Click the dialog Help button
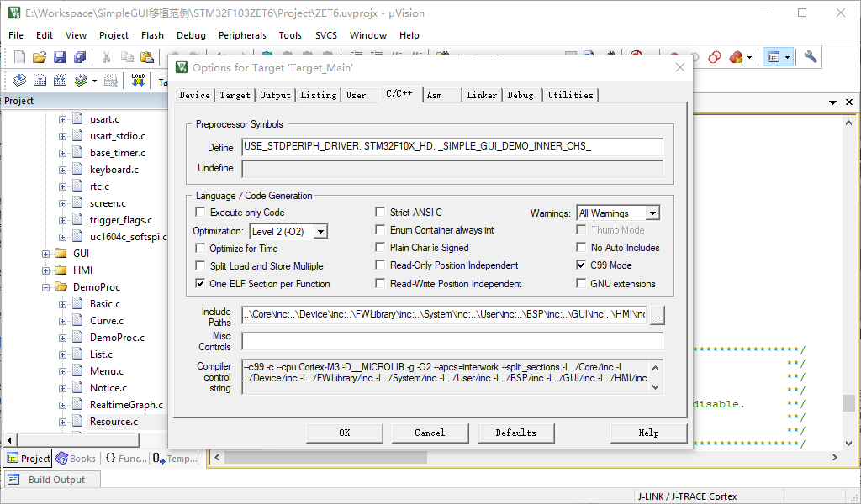Image resolution: width=861 pixels, height=504 pixels. point(648,433)
